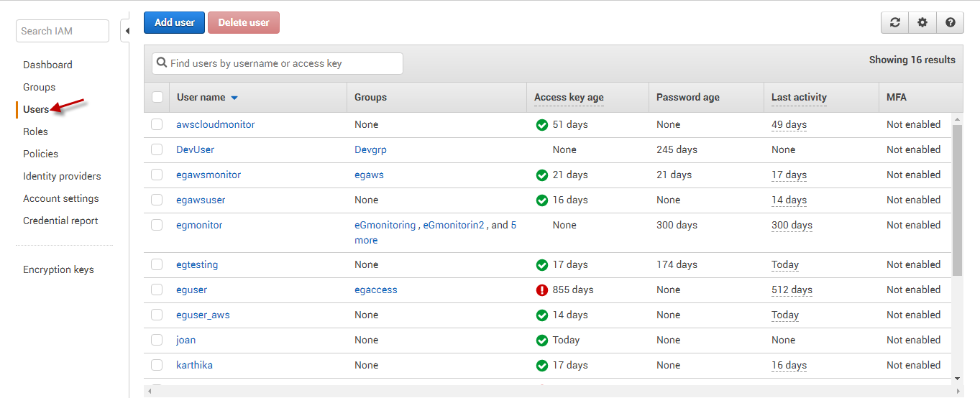Open the help question mark icon
The width and height of the screenshot is (980, 398).
[950, 22]
